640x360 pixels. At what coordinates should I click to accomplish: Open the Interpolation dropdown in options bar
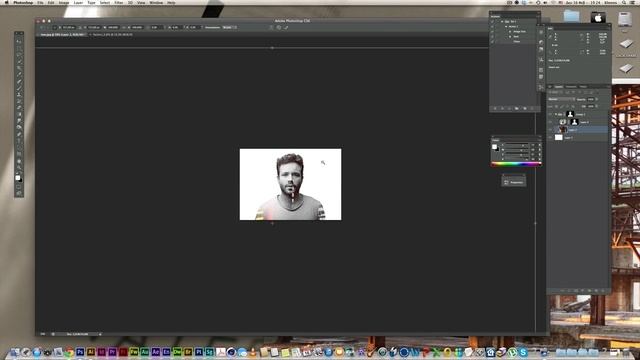tap(229, 27)
